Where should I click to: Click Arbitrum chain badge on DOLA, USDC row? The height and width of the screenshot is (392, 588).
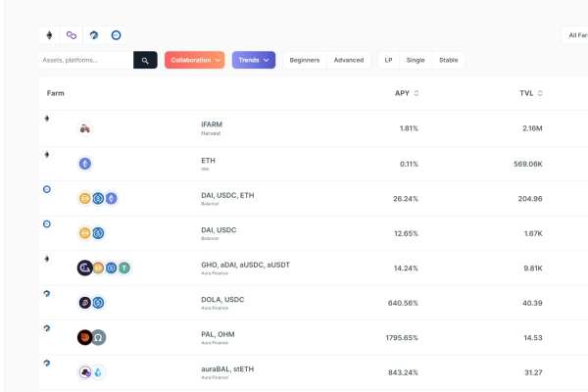click(x=47, y=293)
